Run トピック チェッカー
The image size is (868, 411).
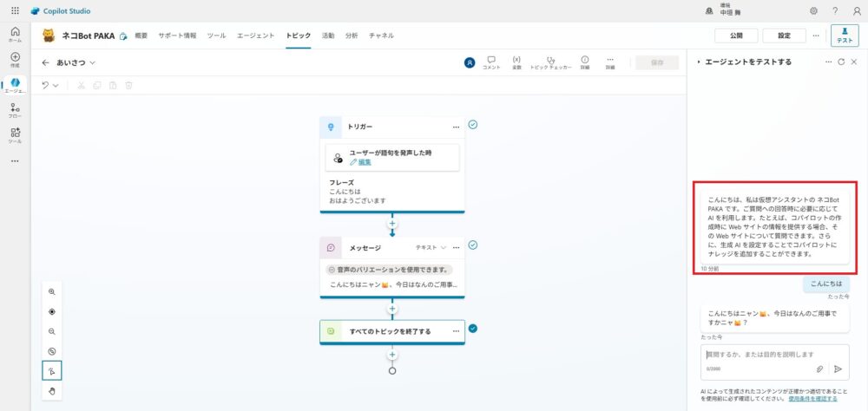pos(551,62)
